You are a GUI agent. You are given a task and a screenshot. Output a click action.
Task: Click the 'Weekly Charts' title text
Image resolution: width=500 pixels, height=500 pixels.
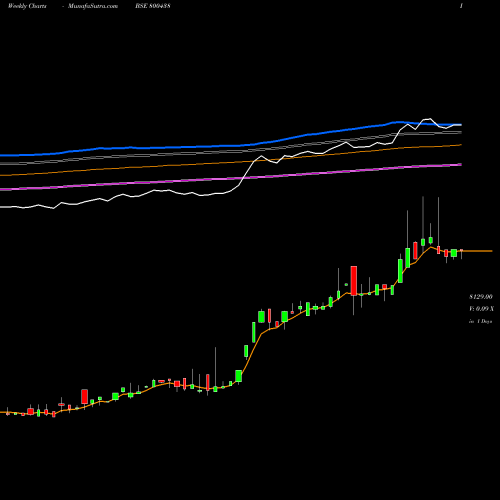(27, 6)
